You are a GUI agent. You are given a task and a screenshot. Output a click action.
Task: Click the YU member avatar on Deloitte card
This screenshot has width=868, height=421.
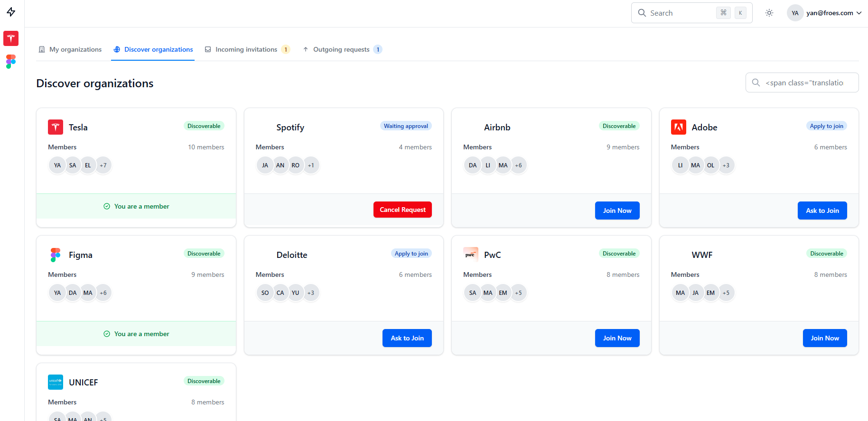pos(296,293)
